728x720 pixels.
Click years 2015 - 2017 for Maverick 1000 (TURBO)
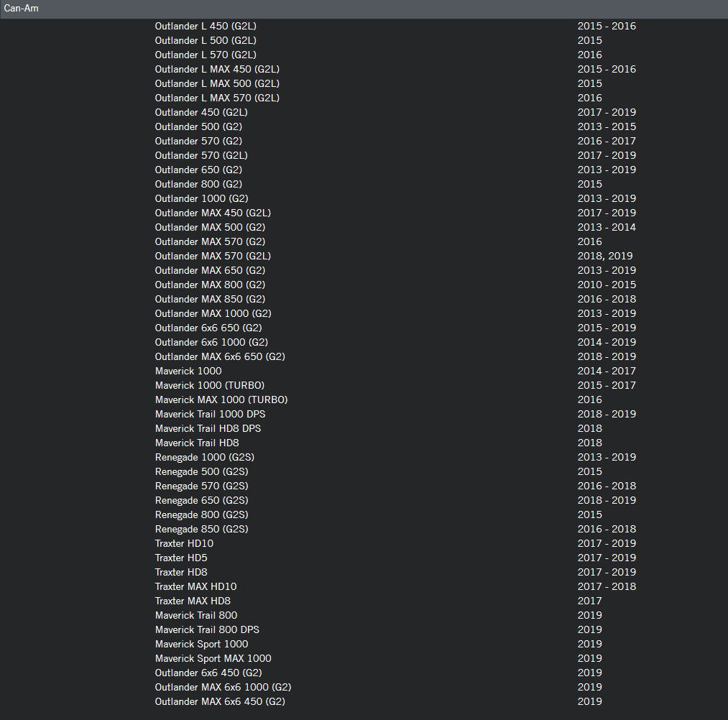pos(607,386)
